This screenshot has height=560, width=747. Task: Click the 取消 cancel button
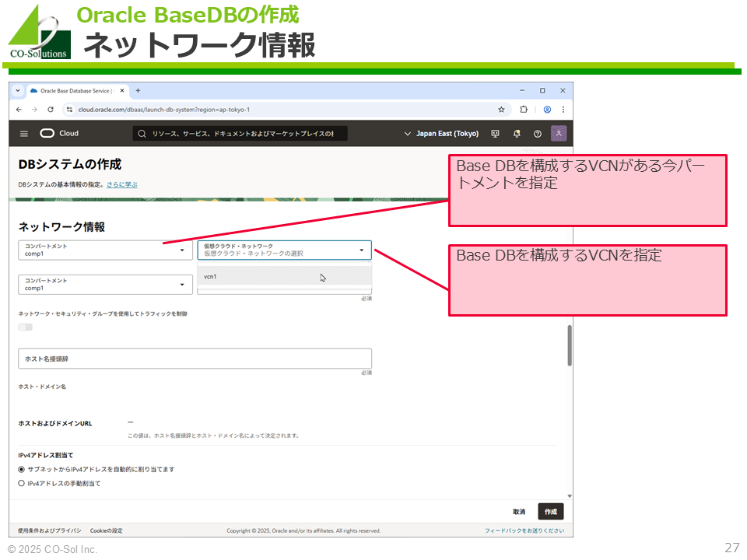519,512
